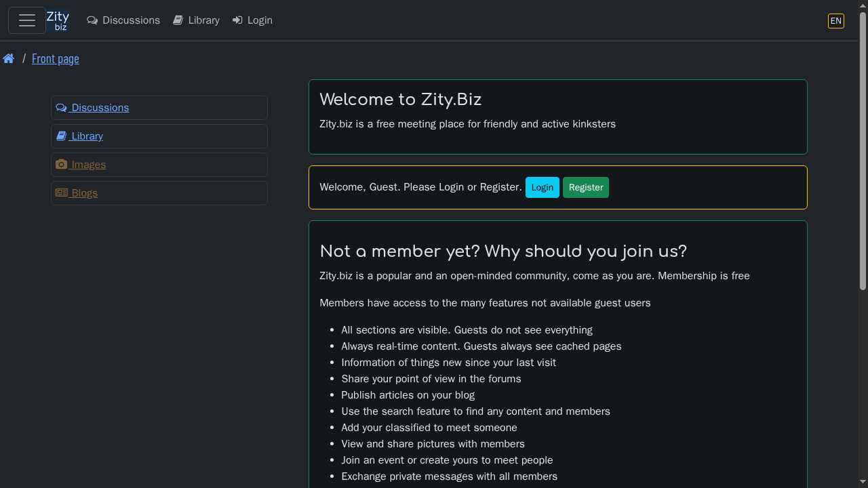The width and height of the screenshot is (868, 488).
Task: Click the newspaper icon beside Blogs
Action: [x=60, y=192]
